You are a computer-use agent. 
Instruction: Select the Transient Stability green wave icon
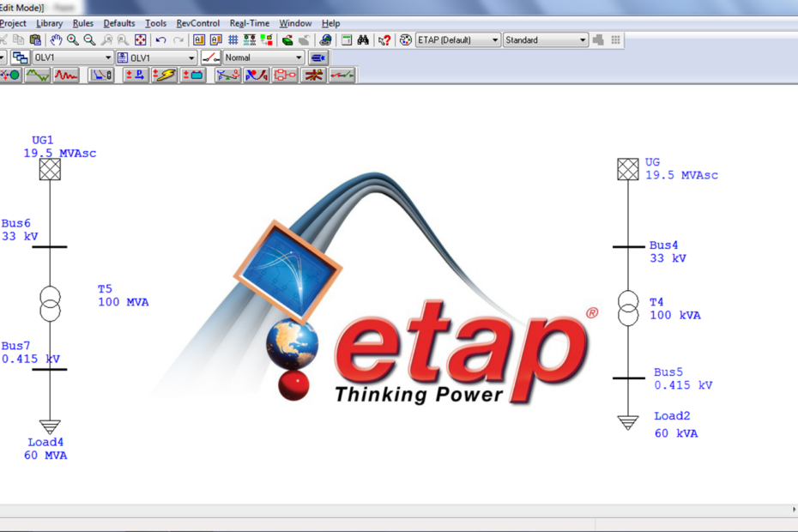38,76
